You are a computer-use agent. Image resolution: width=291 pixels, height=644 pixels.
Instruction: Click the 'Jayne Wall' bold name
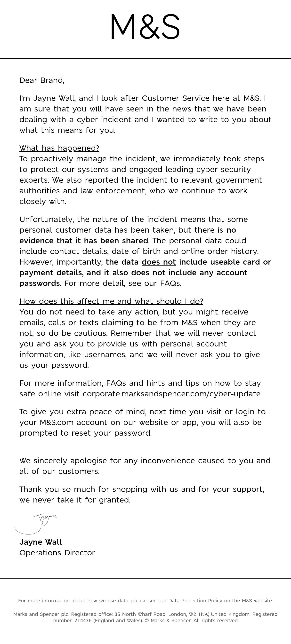tap(40, 542)
